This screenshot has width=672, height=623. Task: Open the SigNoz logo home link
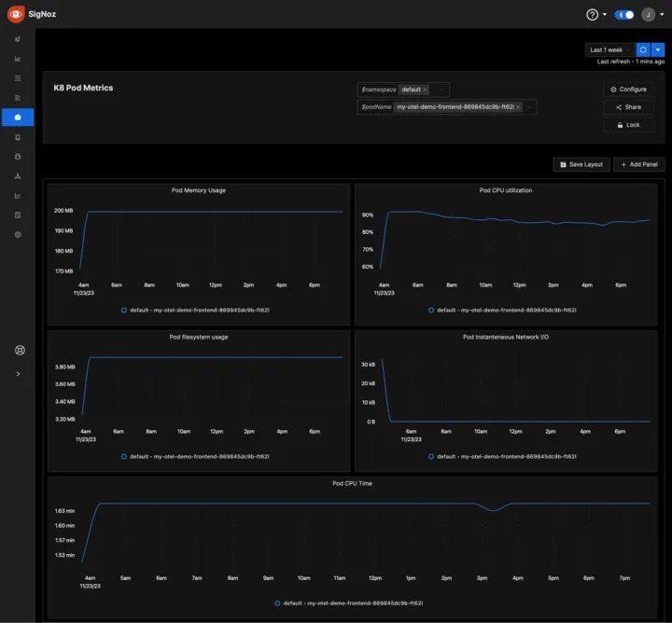pos(32,14)
